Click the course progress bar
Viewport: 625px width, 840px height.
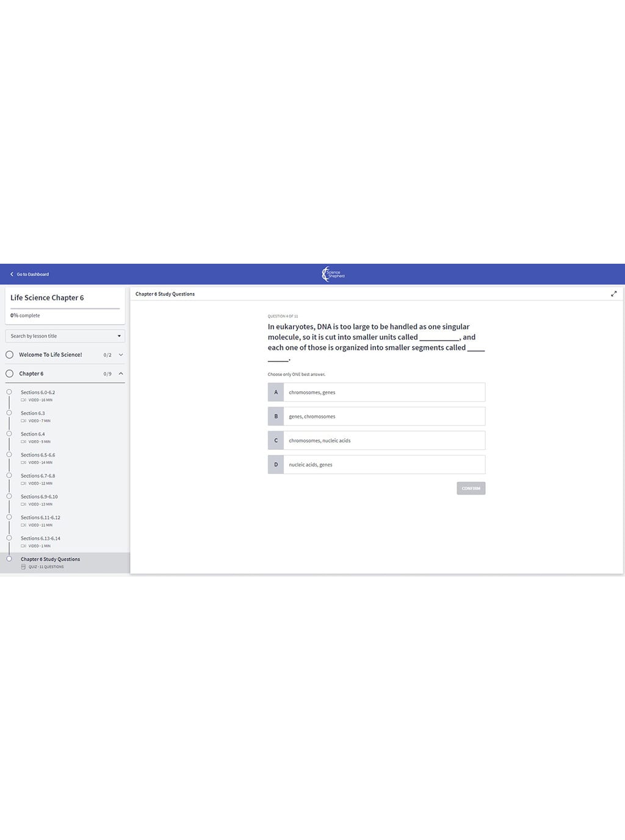(x=65, y=309)
